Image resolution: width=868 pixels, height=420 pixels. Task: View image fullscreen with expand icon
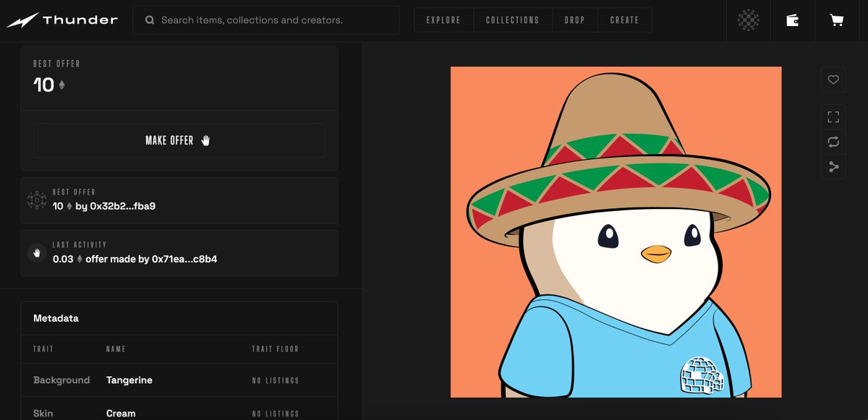[833, 117]
